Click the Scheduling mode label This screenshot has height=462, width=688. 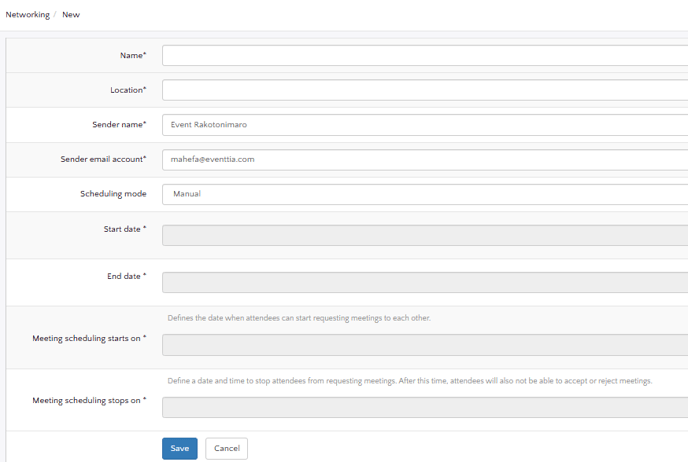point(113,193)
